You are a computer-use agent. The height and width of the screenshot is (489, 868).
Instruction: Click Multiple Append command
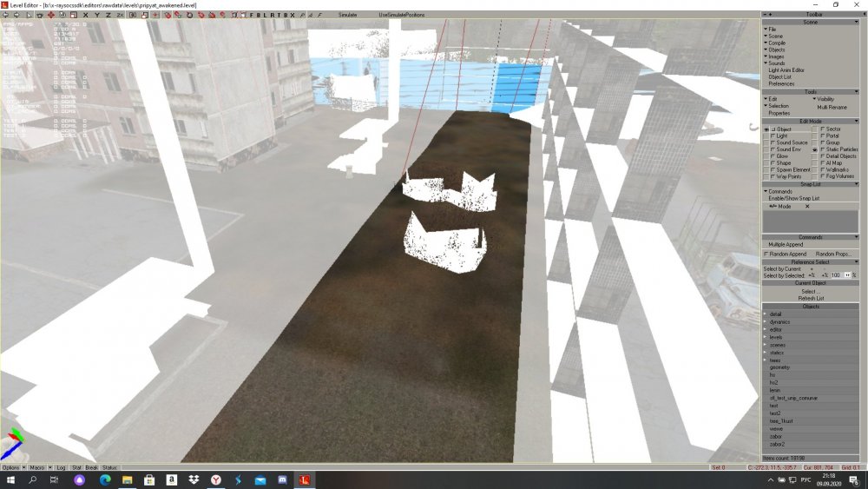pos(786,244)
